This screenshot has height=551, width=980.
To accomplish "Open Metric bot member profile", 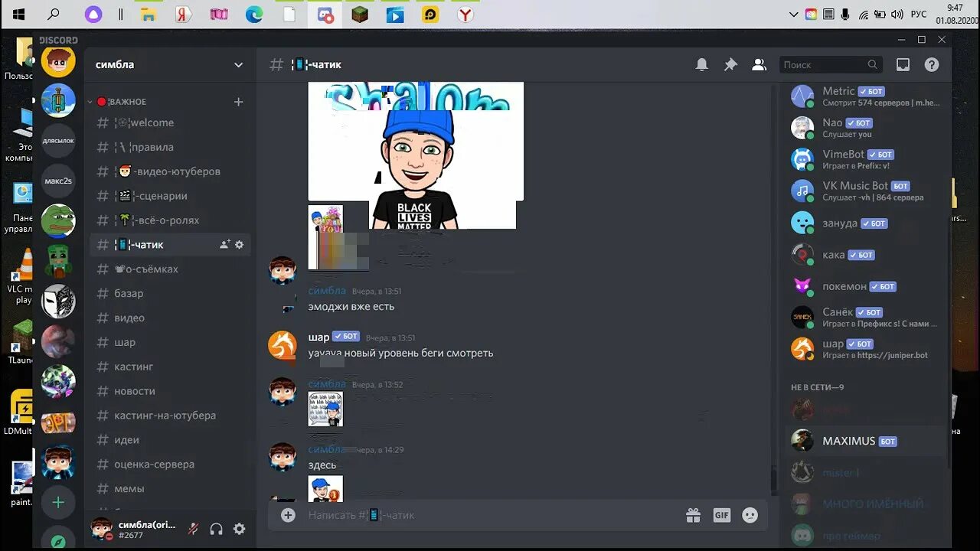I will 865,96.
